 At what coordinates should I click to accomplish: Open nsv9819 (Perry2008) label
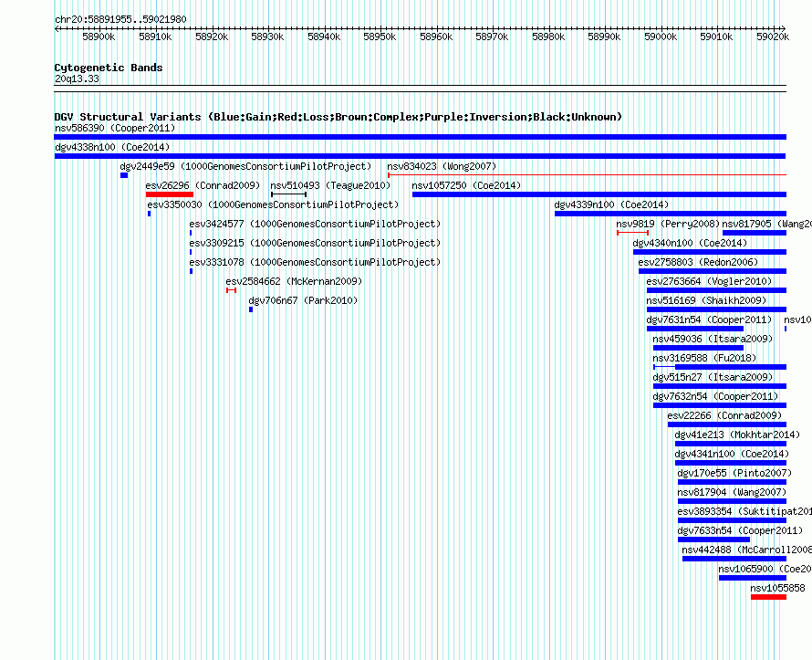point(668,224)
